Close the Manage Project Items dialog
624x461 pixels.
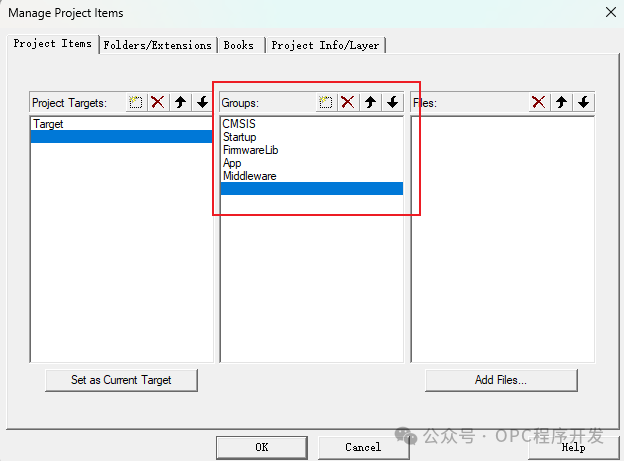[611, 12]
